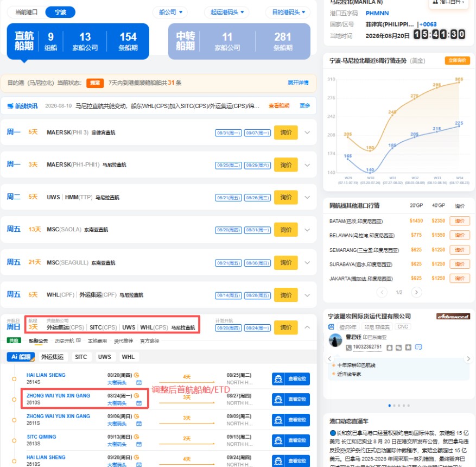Click 询价 button for MAERSK PHI 3 row
This screenshot has height=467, width=476.
click(x=285, y=132)
